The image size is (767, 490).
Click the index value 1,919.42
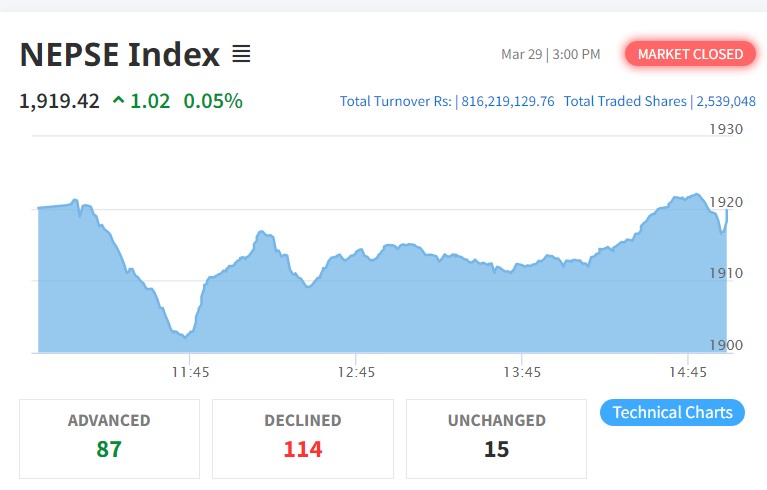(60, 101)
